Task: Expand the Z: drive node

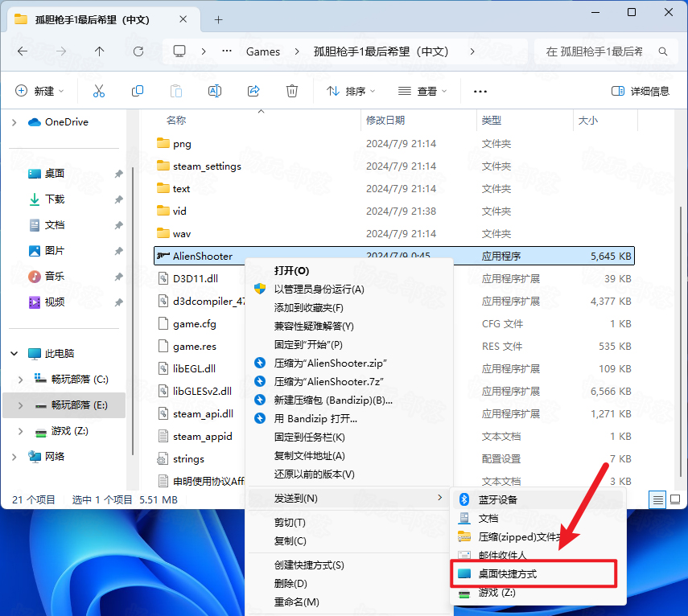Action: click(21, 431)
